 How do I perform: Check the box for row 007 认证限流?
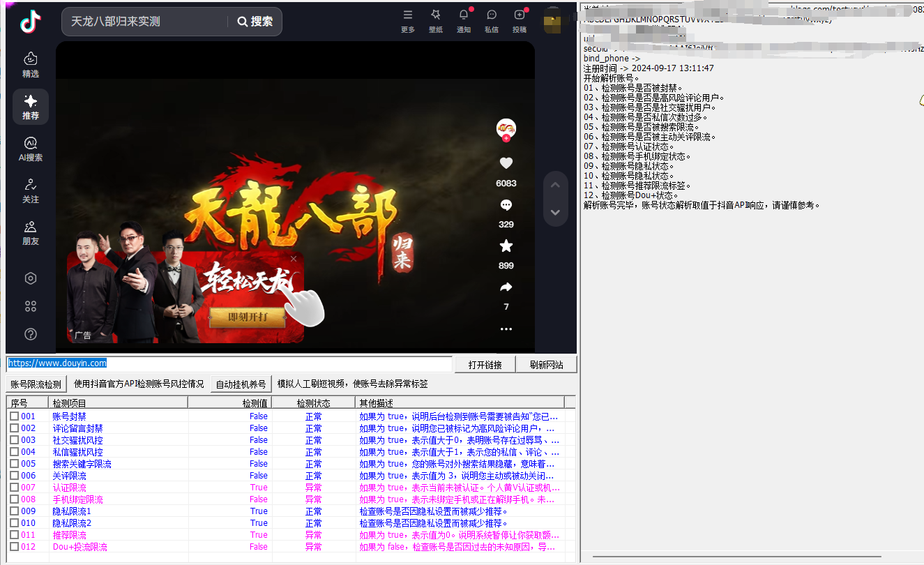click(x=15, y=488)
